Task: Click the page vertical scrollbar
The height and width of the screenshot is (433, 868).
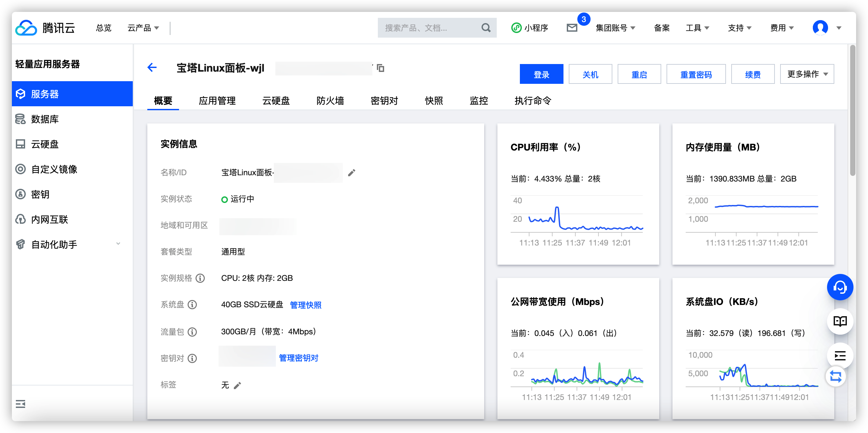Action: pyautogui.click(x=853, y=111)
